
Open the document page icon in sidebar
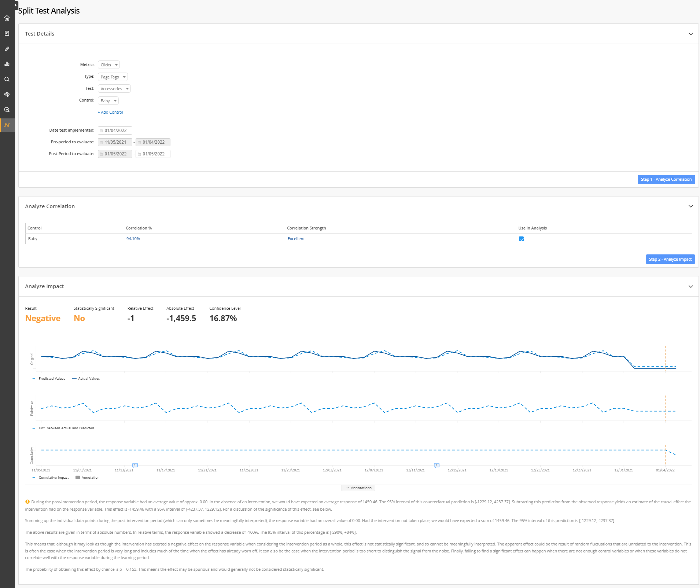pyautogui.click(x=7, y=33)
